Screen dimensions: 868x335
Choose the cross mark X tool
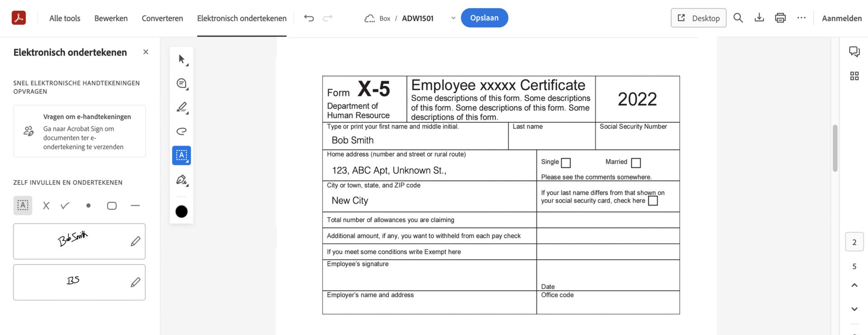pyautogui.click(x=46, y=206)
